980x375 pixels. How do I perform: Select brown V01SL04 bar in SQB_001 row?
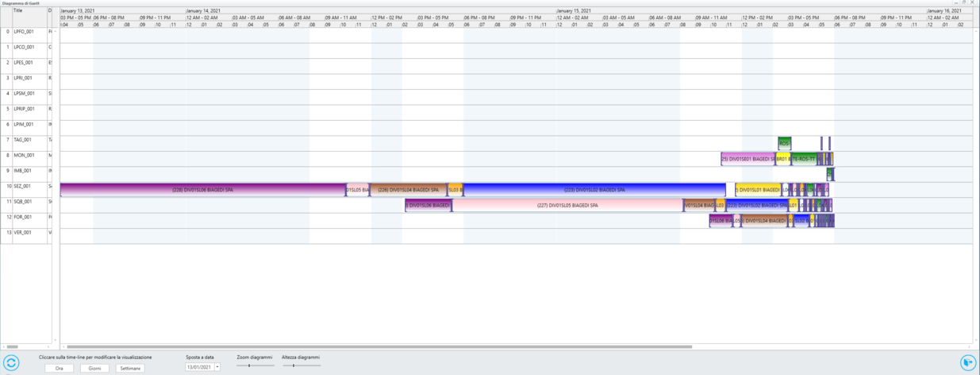[699, 205]
